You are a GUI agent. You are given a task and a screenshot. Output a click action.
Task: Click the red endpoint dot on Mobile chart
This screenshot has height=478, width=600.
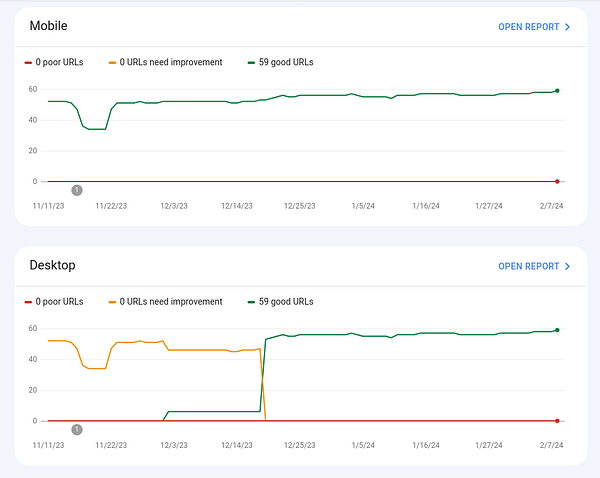[x=557, y=181]
